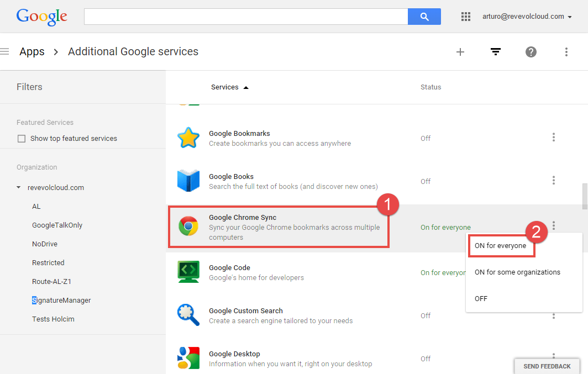Screen dimensions: 588x374
Task: Open the Google Code service
Action: click(229, 267)
